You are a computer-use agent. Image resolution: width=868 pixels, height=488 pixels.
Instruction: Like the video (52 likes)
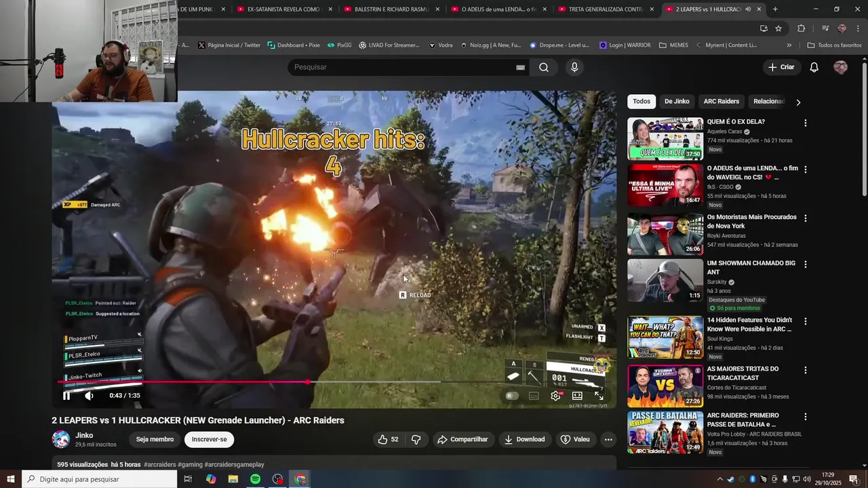(389, 439)
